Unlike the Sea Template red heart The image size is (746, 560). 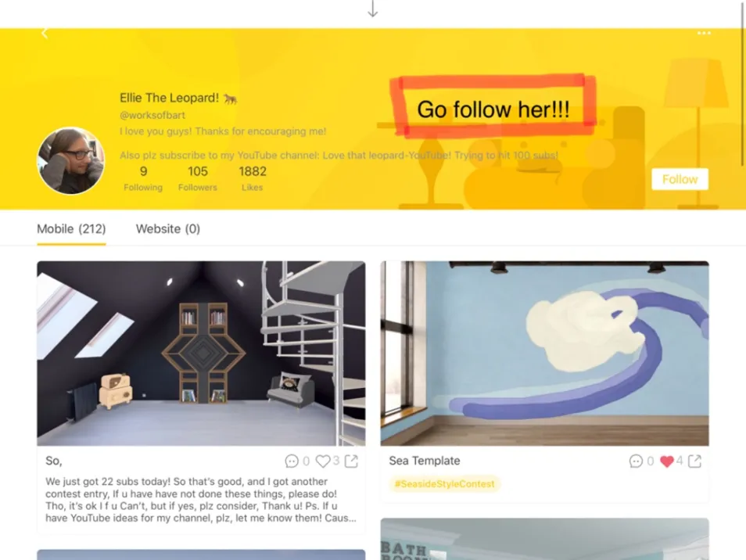point(667,461)
